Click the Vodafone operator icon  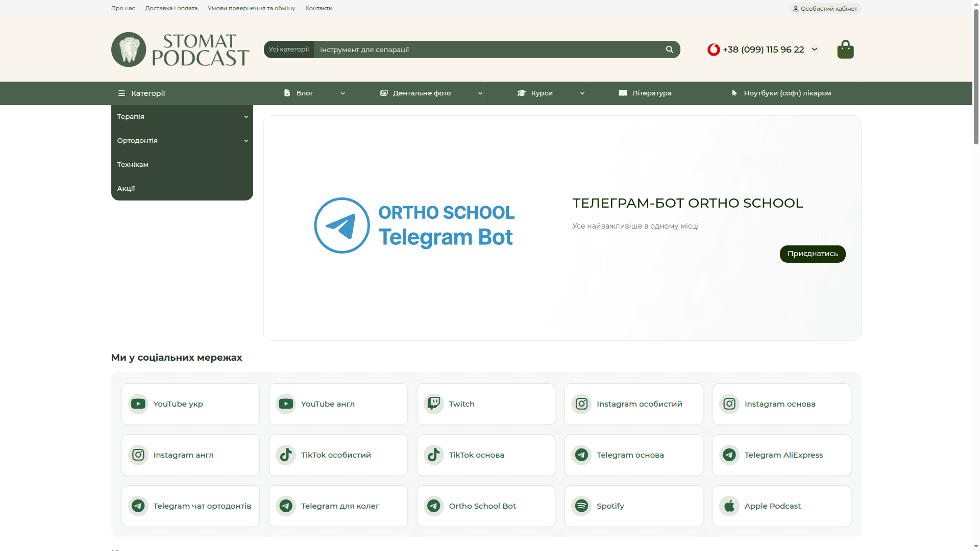[x=714, y=49]
